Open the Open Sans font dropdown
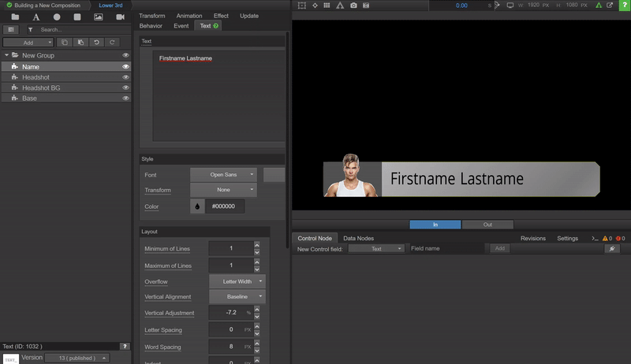The width and height of the screenshot is (631, 364). (223, 174)
